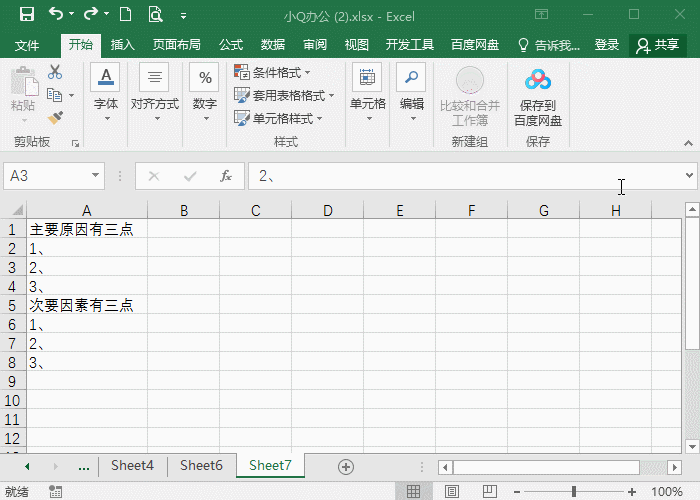Open the undo history dropdown arrow
The width and height of the screenshot is (700, 500).
click(x=71, y=14)
